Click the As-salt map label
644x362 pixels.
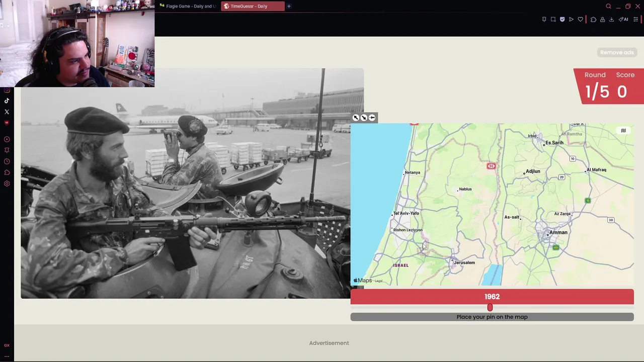click(x=512, y=217)
